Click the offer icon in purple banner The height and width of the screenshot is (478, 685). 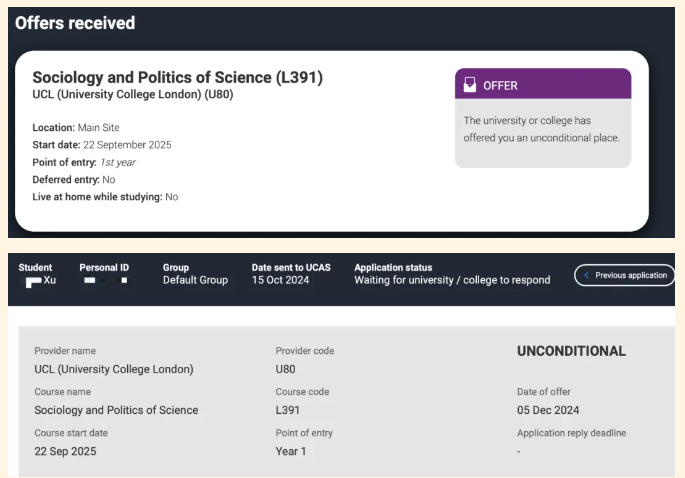(470, 85)
